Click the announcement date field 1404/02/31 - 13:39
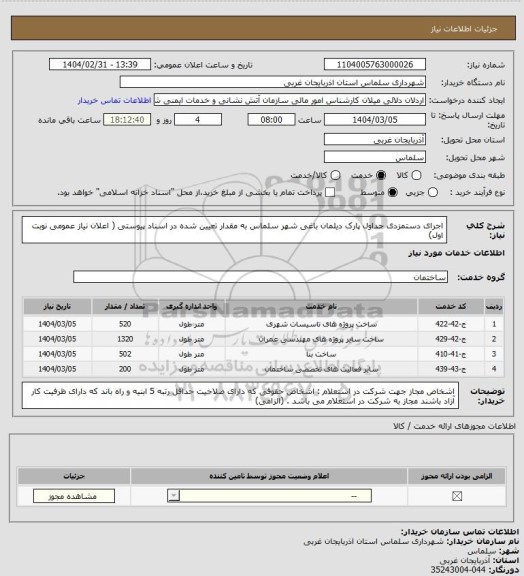Viewport: 524px width, 576px height. tap(100, 64)
